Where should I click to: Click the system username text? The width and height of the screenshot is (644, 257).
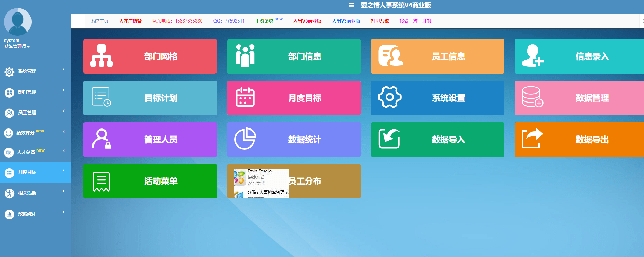11,41
